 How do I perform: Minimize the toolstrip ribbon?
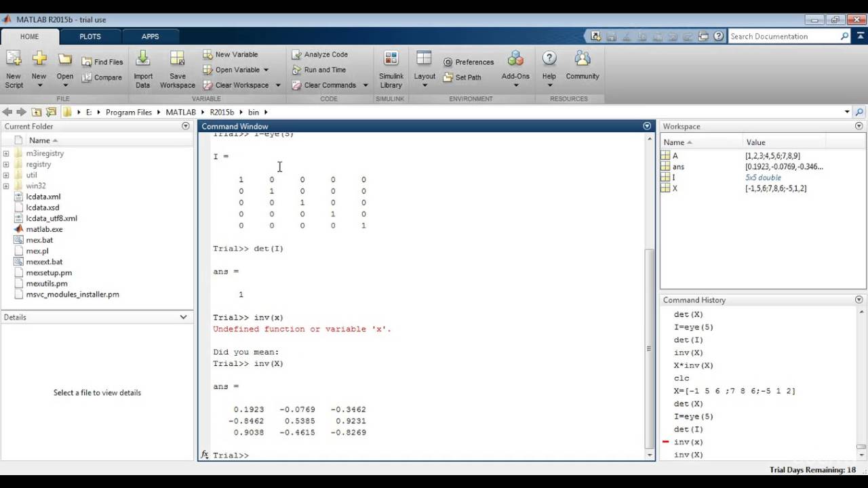click(x=861, y=37)
